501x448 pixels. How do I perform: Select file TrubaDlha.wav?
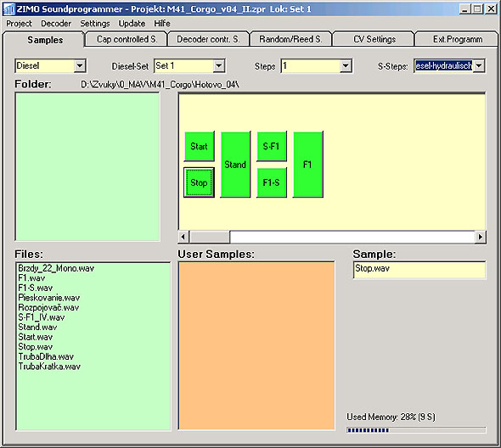(46, 356)
